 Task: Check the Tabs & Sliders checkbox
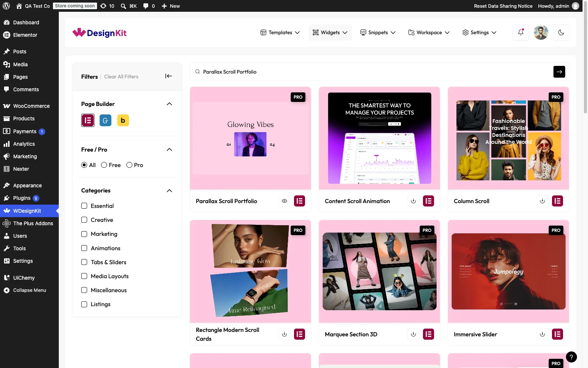(x=84, y=262)
